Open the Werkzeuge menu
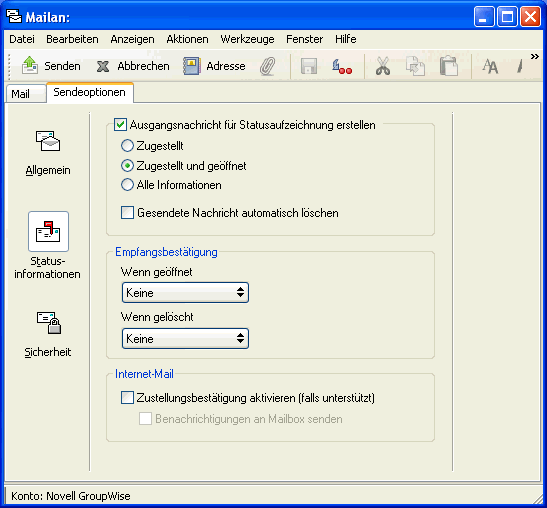The height and width of the screenshot is (508, 547). (247, 39)
